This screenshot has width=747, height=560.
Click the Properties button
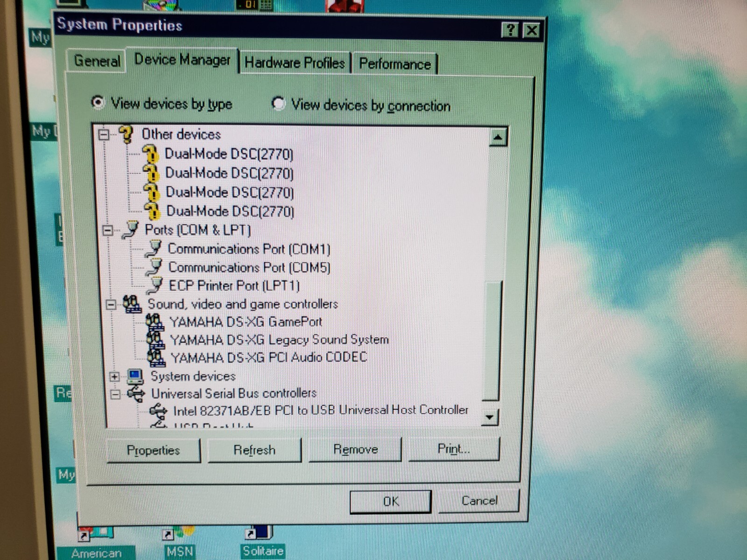pos(153,450)
